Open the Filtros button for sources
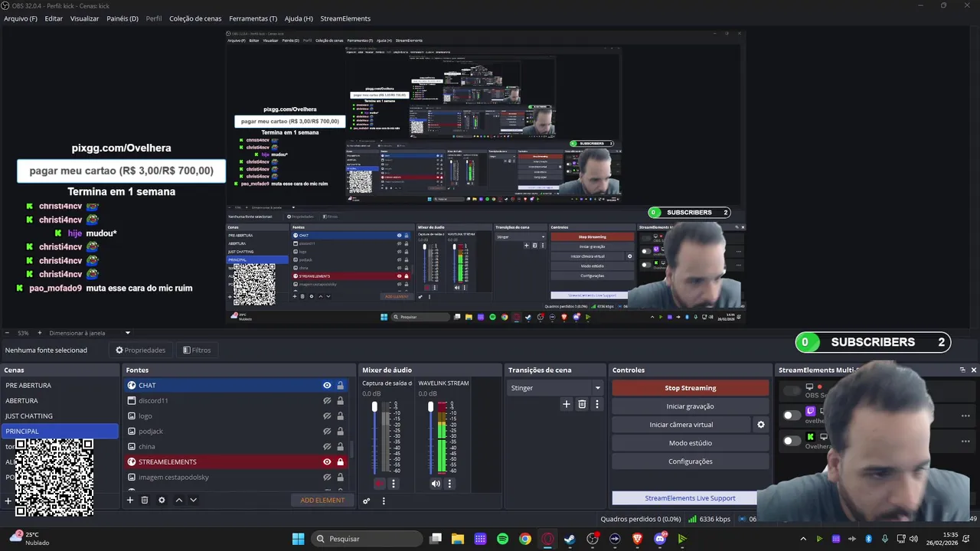Image resolution: width=980 pixels, height=551 pixels. point(197,350)
